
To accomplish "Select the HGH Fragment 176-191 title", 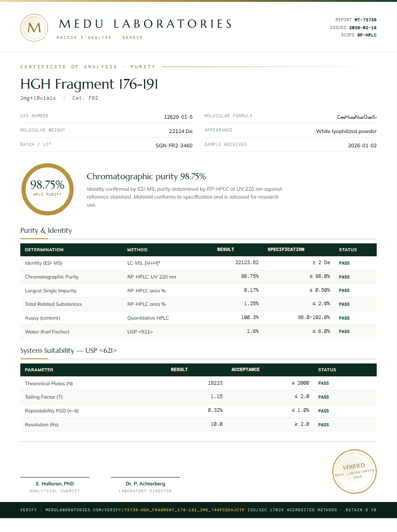I will (89, 84).
